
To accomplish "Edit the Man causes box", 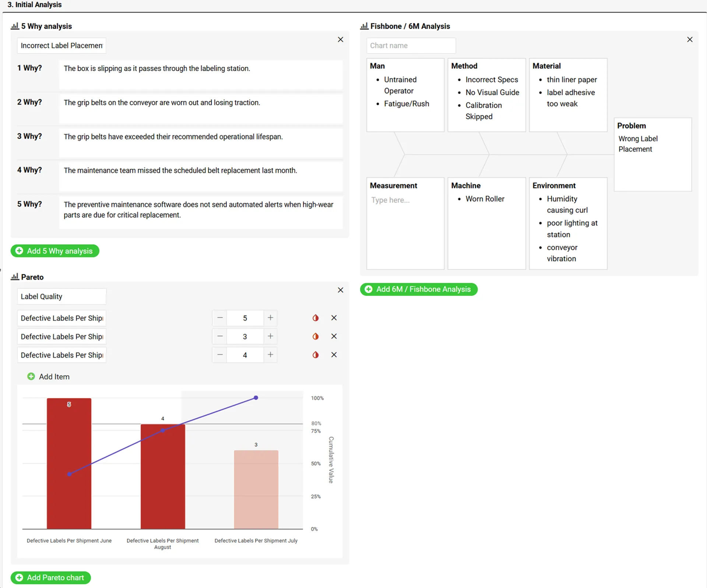I will click(x=405, y=95).
